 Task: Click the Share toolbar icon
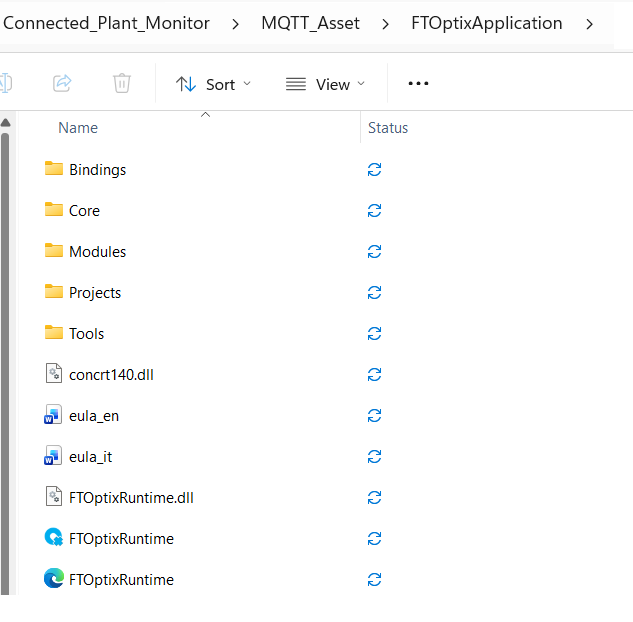(62, 84)
